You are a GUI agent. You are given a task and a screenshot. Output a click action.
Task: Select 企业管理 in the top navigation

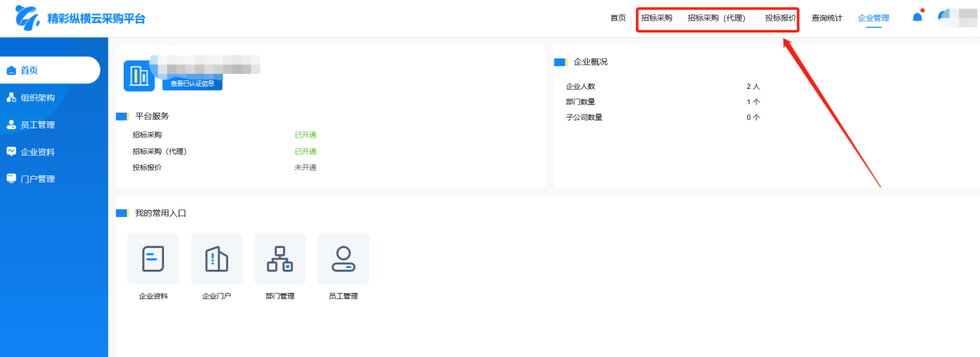[x=873, y=18]
